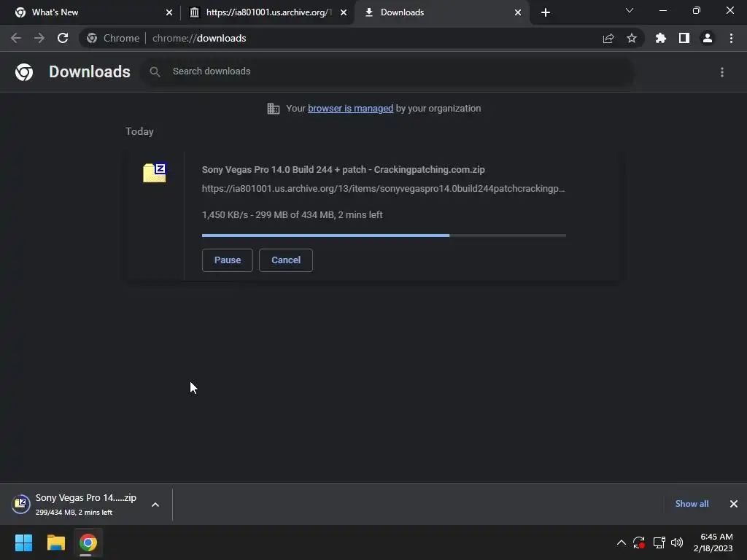Close the What's New tab
The image size is (747, 560).
click(x=169, y=12)
